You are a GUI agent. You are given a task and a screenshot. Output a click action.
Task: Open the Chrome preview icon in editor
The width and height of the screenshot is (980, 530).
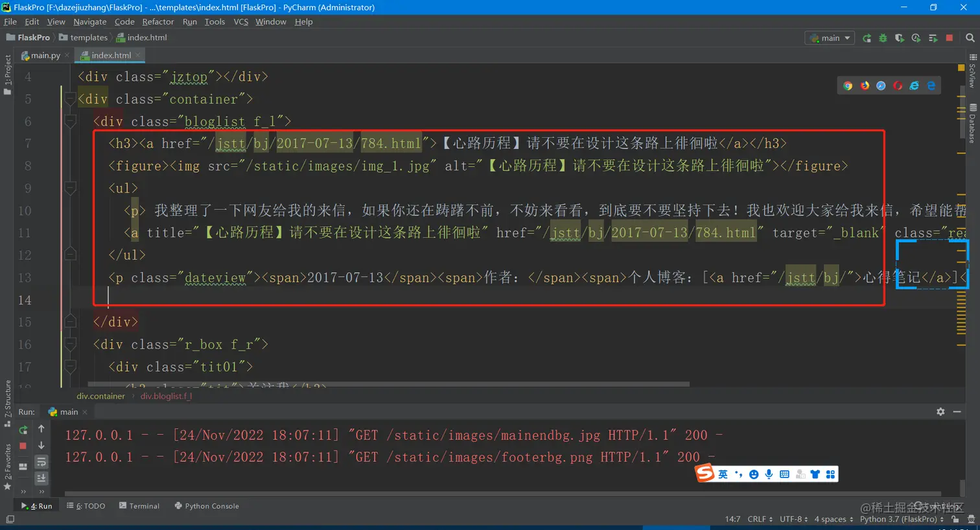848,85
